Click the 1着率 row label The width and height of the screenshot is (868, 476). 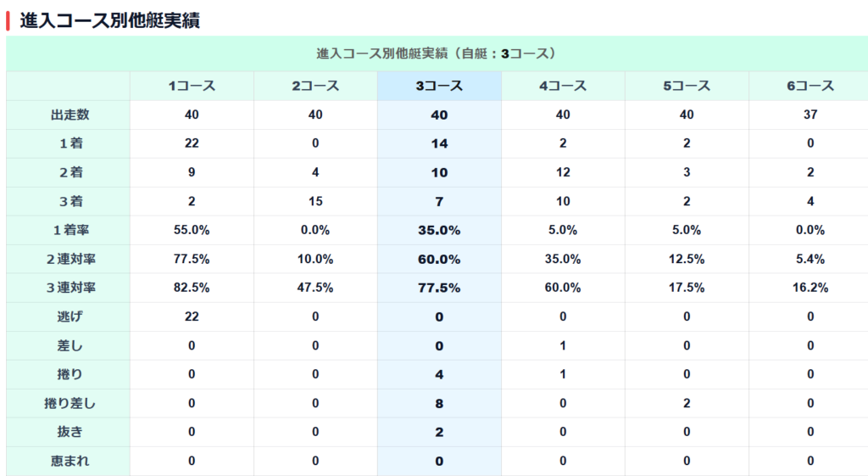[x=69, y=230]
